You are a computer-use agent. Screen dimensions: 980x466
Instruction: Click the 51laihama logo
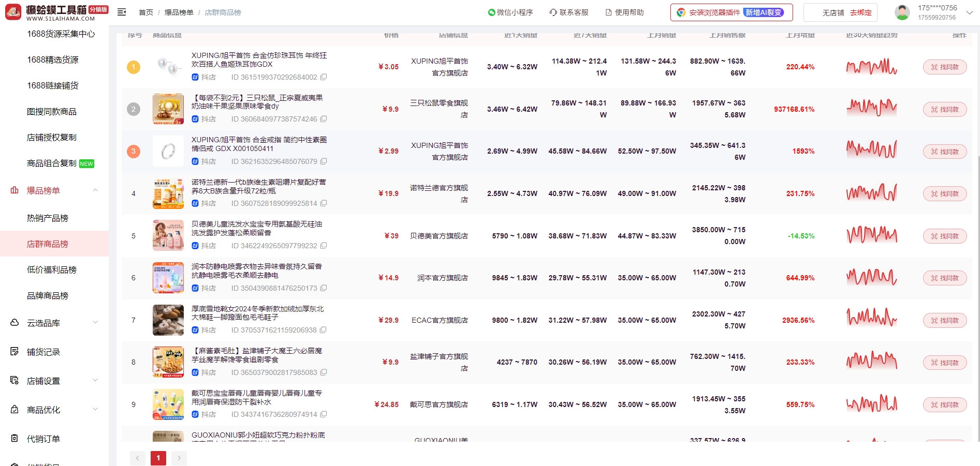click(x=57, y=12)
